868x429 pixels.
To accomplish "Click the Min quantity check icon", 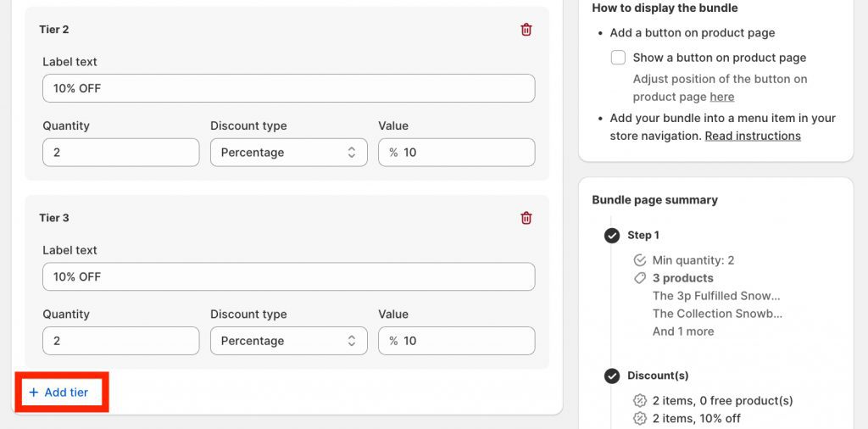I will point(640,260).
